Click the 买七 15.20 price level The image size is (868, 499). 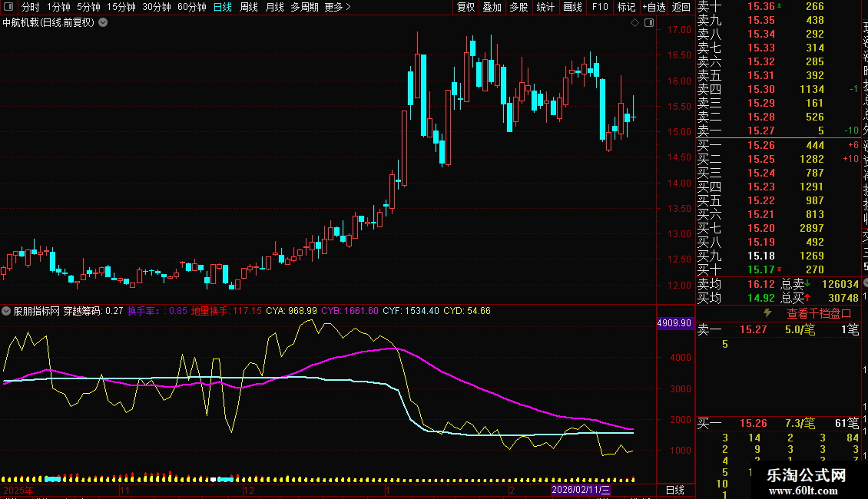pyautogui.click(x=760, y=228)
